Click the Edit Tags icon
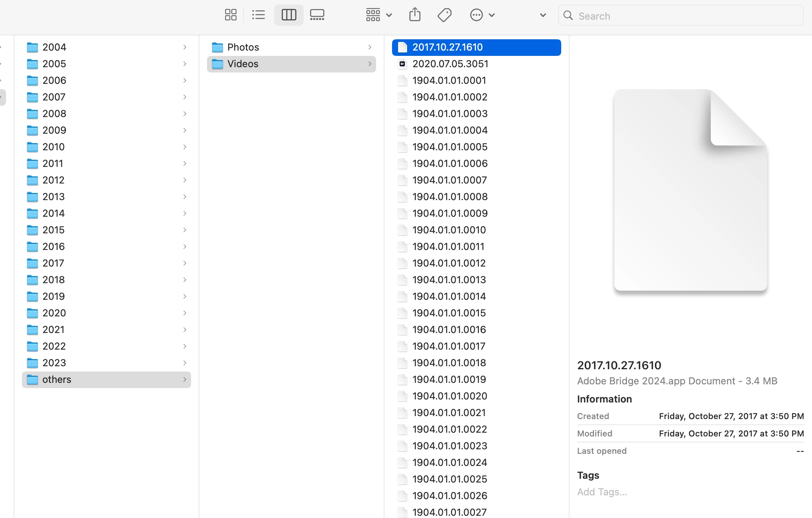Screen dimensions: 812x518 click(445, 15)
